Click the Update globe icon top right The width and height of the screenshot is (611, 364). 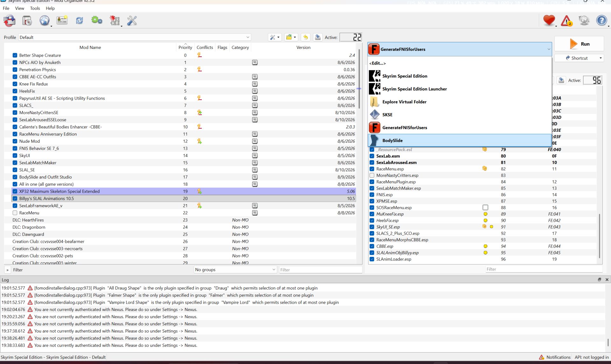[x=584, y=20]
